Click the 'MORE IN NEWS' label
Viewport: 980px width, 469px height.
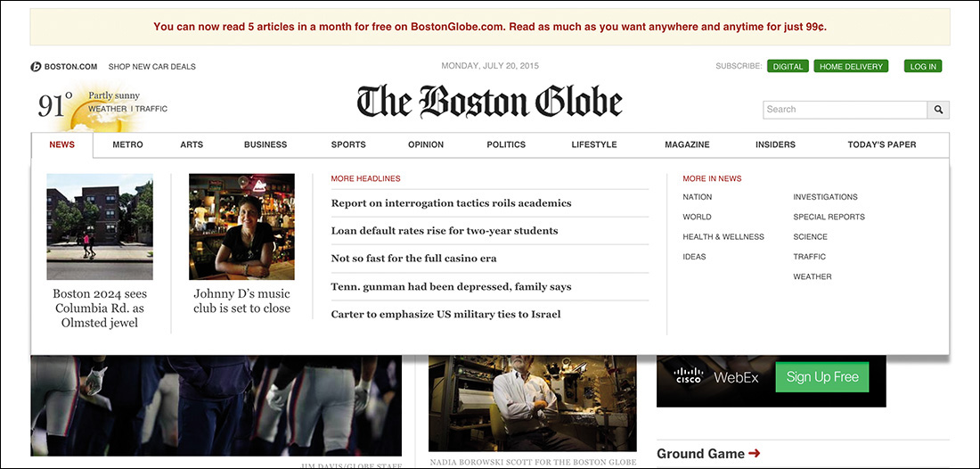click(x=712, y=179)
